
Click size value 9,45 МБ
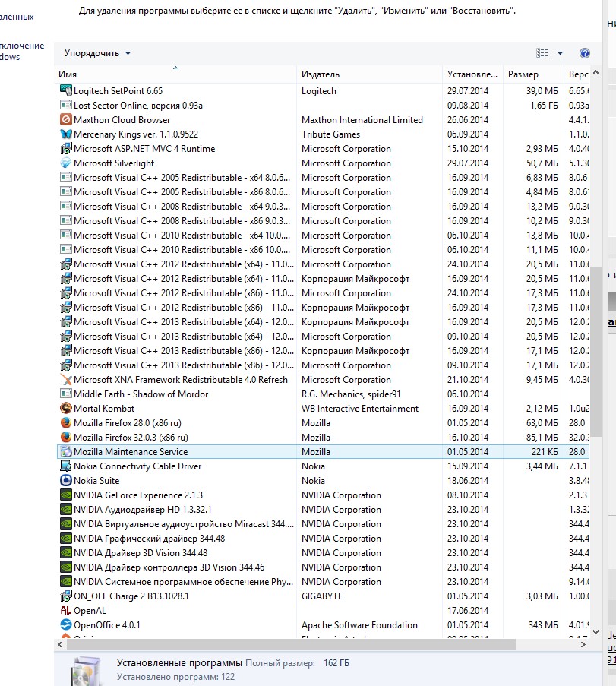[x=542, y=379]
